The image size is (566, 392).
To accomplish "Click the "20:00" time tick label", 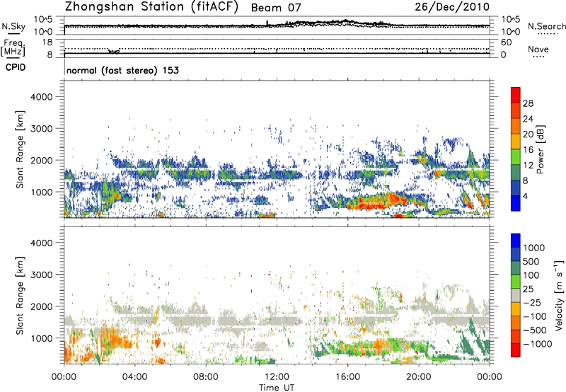I will tap(418, 377).
